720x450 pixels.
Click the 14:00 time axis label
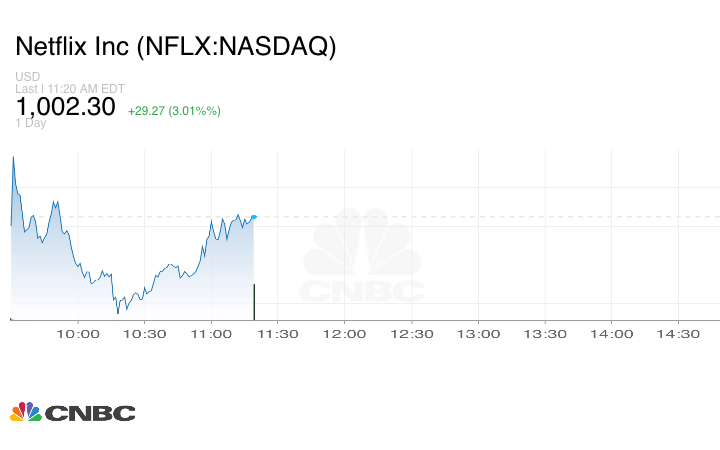click(611, 334)
